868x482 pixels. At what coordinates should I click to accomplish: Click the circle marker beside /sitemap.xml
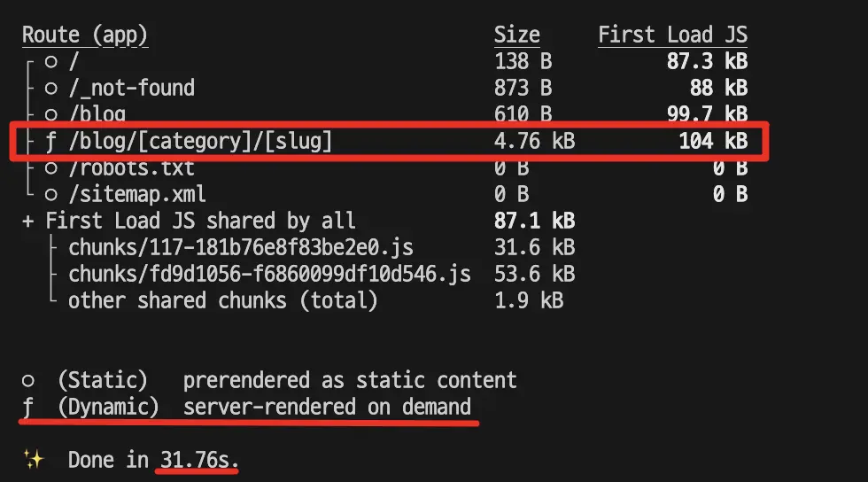(x=51, y=194)
